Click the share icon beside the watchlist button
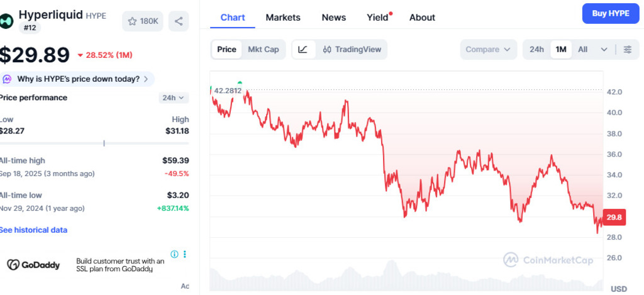Viewport: 644px width, 295px height. tap(179, 21)
